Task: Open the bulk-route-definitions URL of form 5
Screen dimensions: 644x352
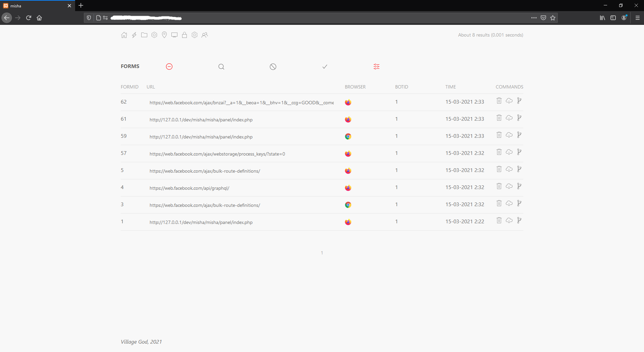Action: tap(205, 171)
